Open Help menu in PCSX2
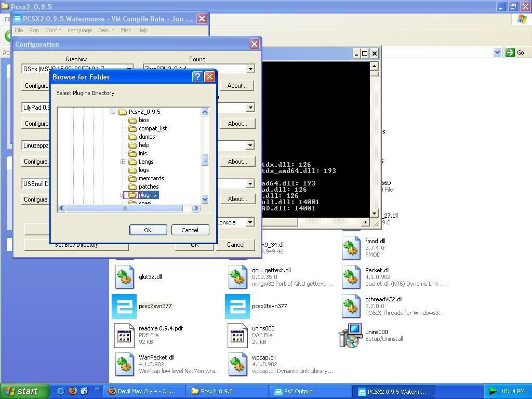The image size is (532, 399). [142, 30]
